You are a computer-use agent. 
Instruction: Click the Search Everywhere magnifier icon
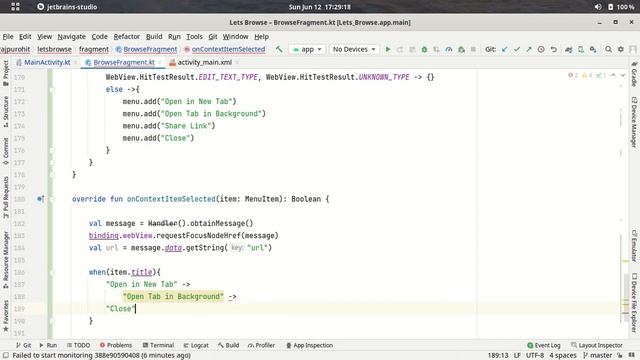click(608, 49)
